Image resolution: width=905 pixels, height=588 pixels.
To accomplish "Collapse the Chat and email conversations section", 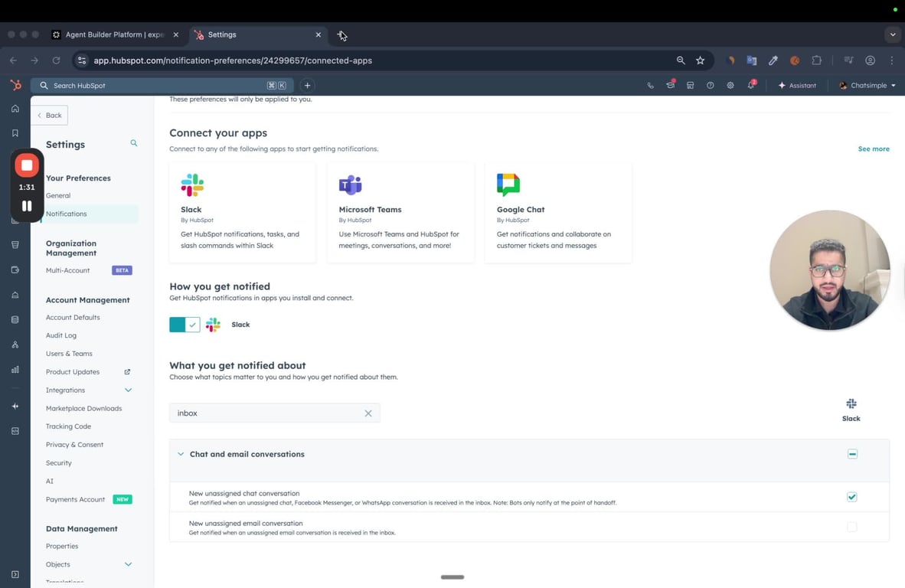I will [181, 454].
